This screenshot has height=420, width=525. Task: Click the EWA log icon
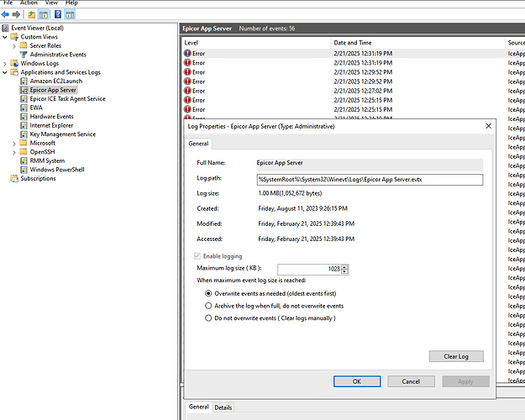[x=24, y=108]
